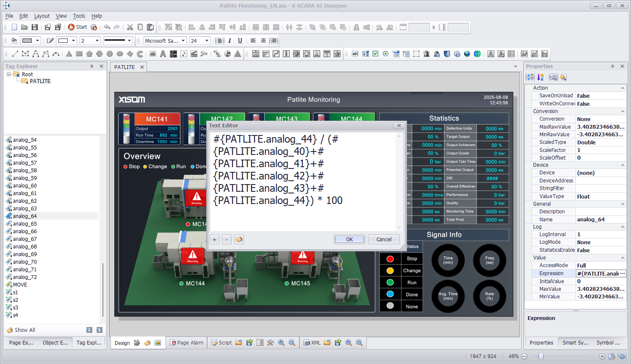Switch to the Smart Symbol tab

point(575,343)
